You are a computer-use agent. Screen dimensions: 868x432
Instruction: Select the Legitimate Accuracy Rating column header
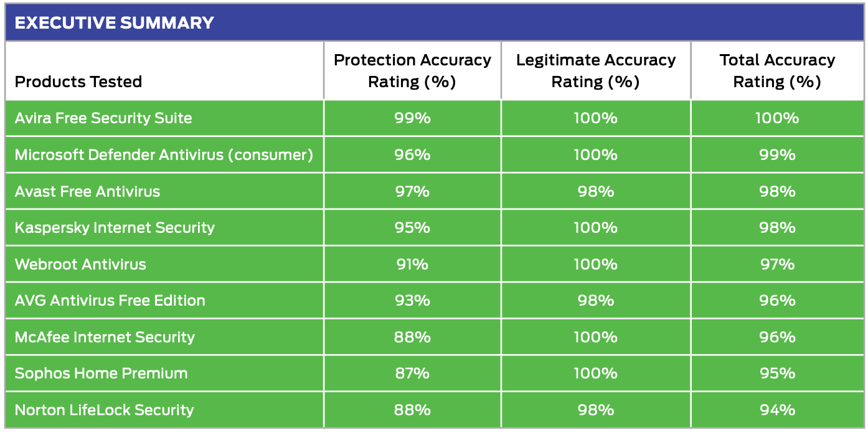[x=595, y=71]
